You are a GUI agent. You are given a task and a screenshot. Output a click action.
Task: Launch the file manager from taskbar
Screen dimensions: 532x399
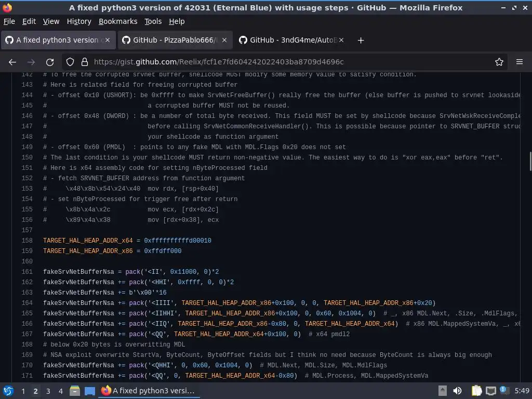point(75,391)
